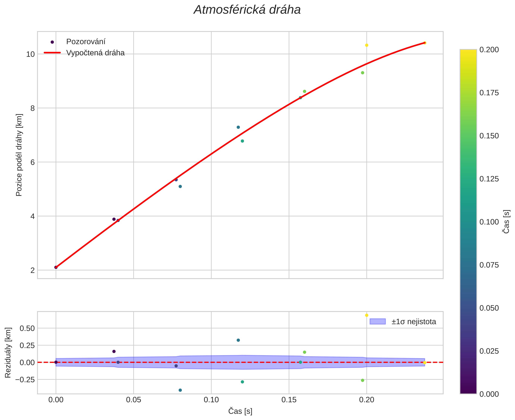Click the '±1σ nejistota' legend patch
Viewport: 515px width, 420px height.
378,322
